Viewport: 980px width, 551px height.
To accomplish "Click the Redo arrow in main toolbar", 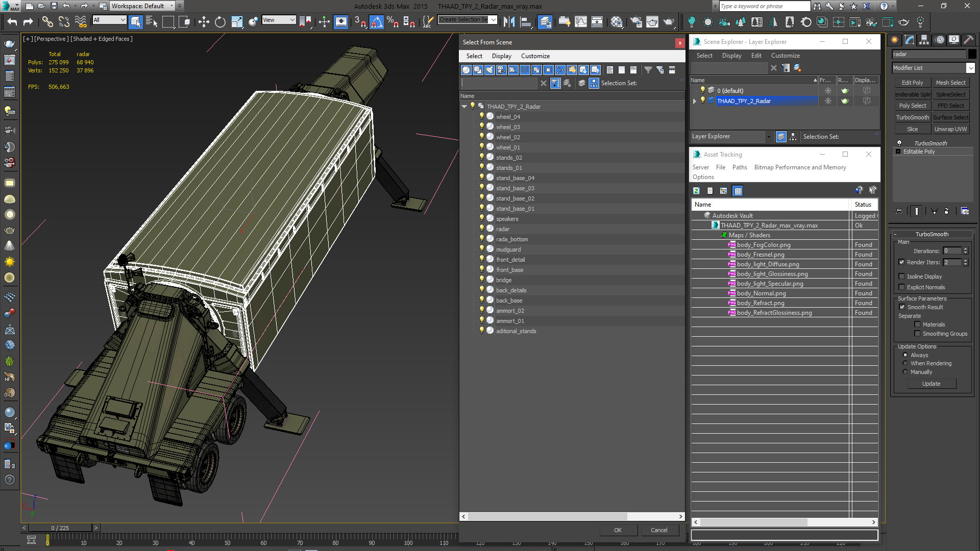I will 28,21.
